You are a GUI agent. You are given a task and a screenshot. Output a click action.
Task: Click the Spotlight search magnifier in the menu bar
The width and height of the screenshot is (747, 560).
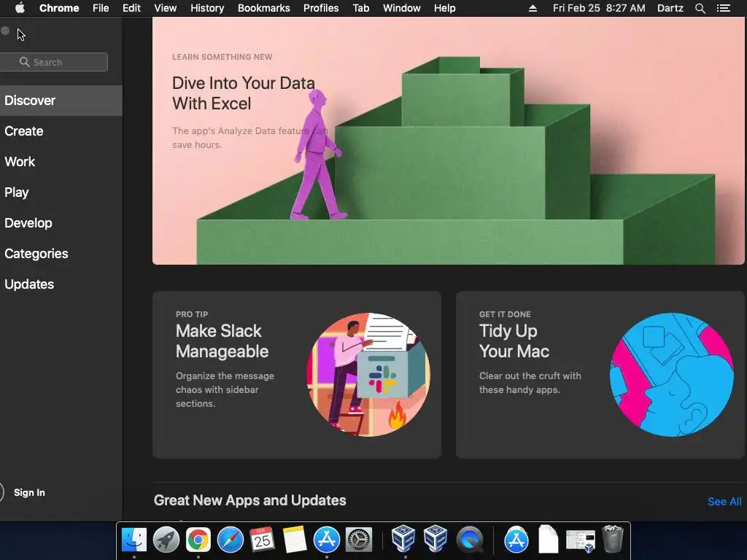pos(700,8)
